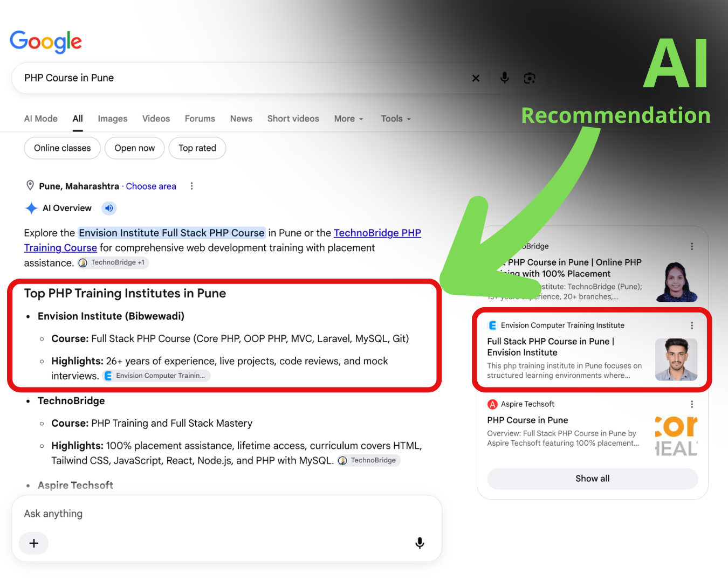Click the location pin icon next to Pune

[30, 186]
